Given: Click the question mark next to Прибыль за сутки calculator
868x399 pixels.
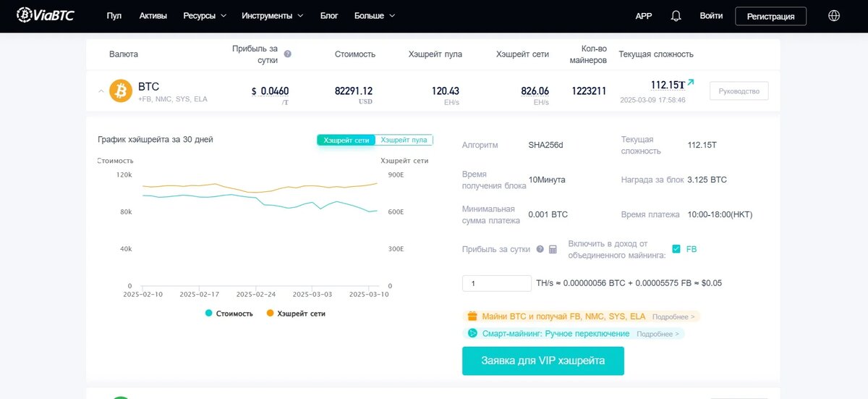Looking at the screenshot, I should click(540, 249).
